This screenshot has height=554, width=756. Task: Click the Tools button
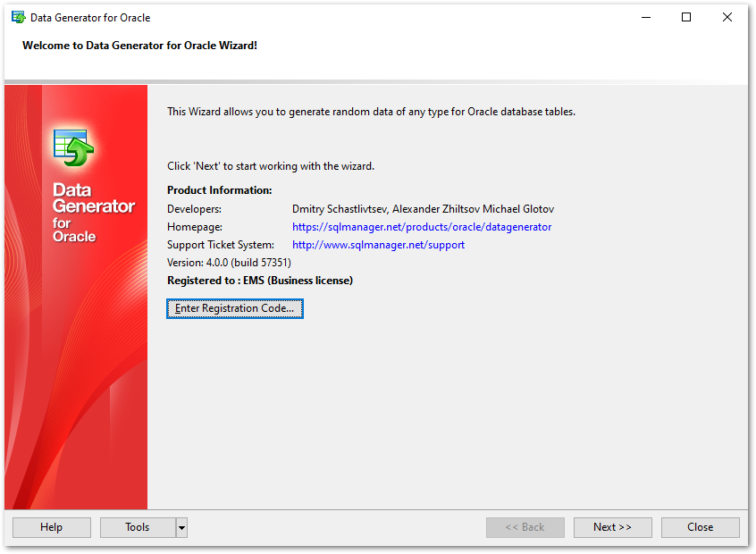point(138,527)
